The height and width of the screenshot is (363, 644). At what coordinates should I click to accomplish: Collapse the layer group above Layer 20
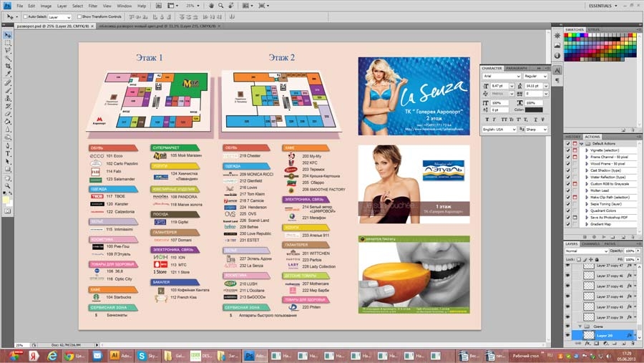[580, 326]
